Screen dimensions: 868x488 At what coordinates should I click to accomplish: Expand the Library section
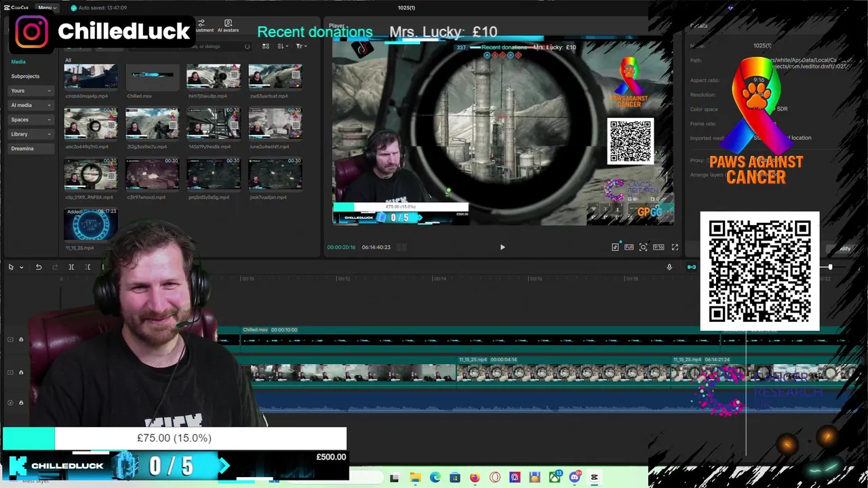coord(31,134)
